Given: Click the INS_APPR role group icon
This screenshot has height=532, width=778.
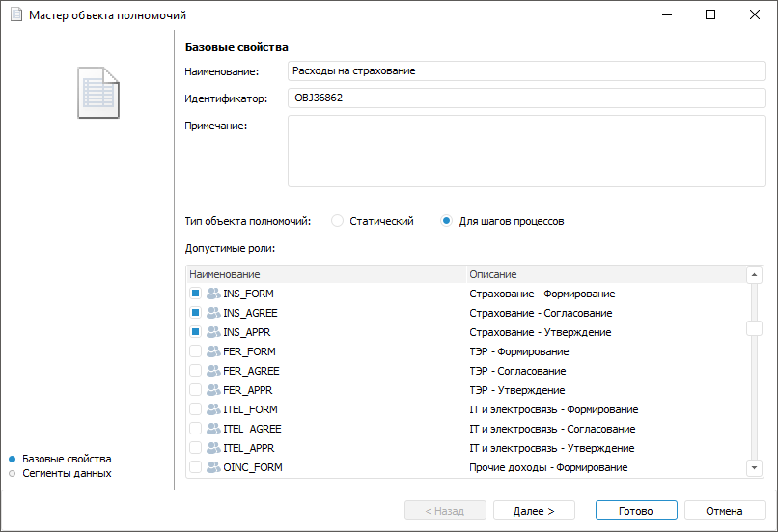Looking at the screenshot, I should (213, 332).
